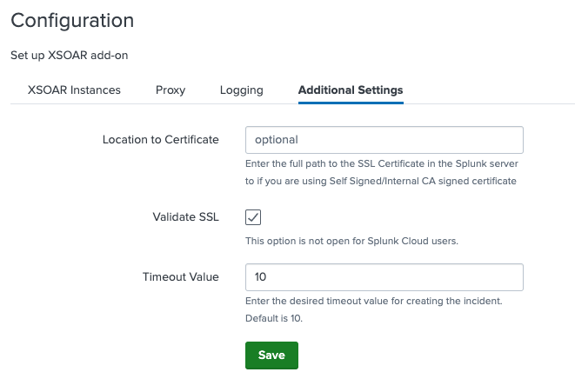
Task: Click the 'Location to Certificate' label
Action: [x=161, y=140]
